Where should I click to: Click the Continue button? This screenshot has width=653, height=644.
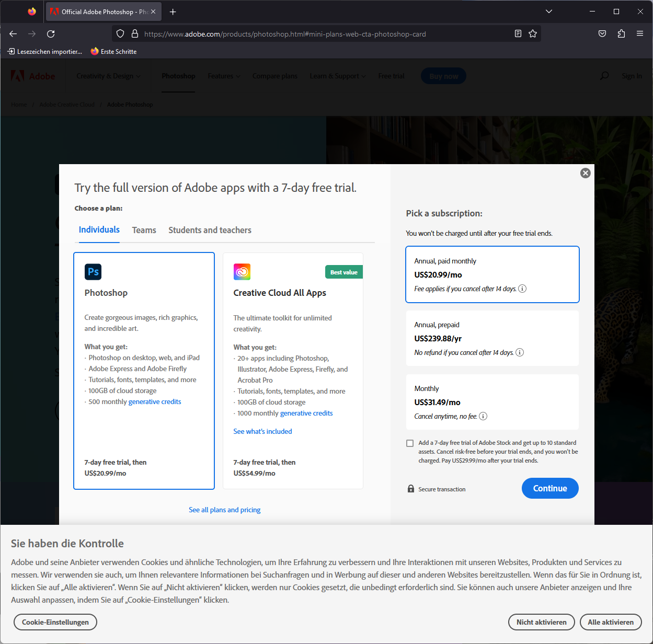pos(550,488)
